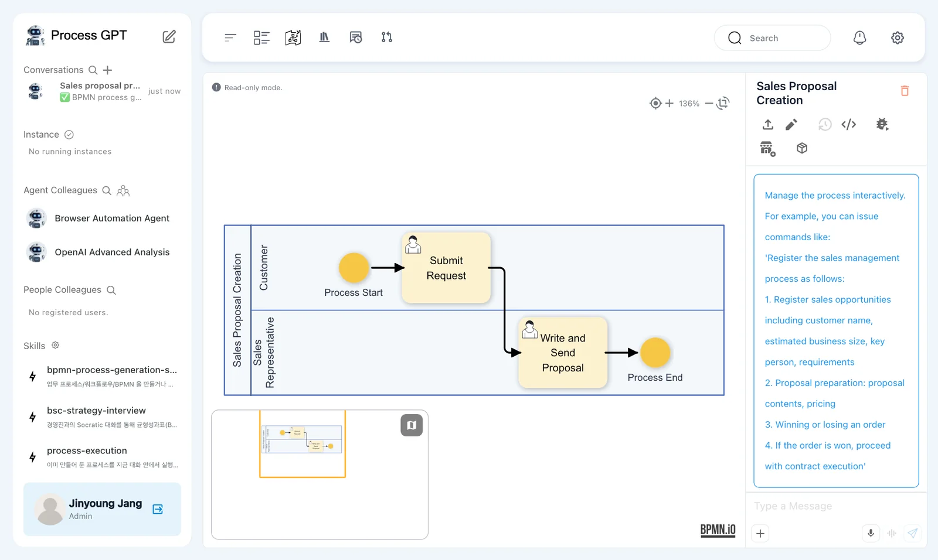
Task: Click the upload/export icon under Sales Proposal Creation
Action: click(x=768, y=124)
